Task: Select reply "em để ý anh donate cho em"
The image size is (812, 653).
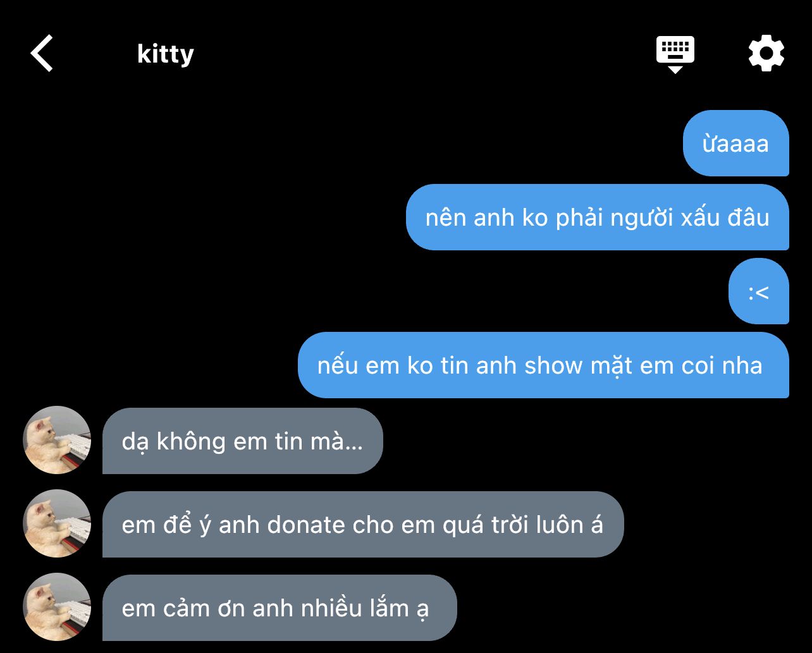Action: (363, 525)
